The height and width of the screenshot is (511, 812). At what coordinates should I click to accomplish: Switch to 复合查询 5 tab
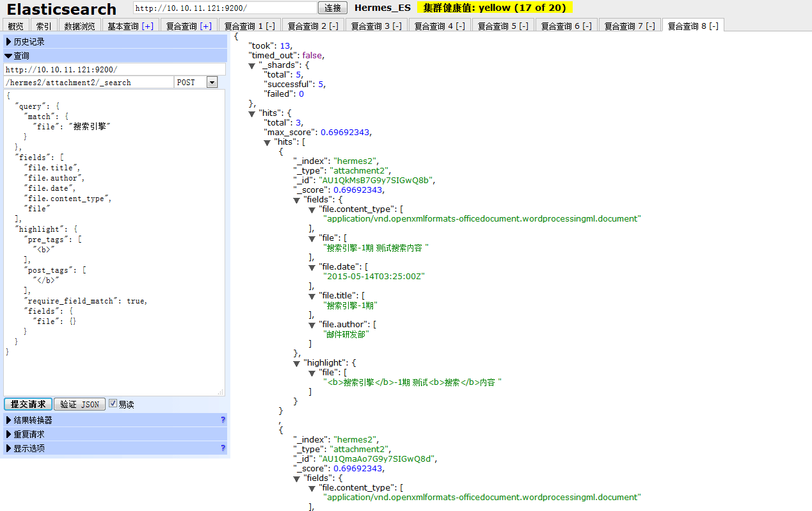pyautogui.click(x=504, y=26)
